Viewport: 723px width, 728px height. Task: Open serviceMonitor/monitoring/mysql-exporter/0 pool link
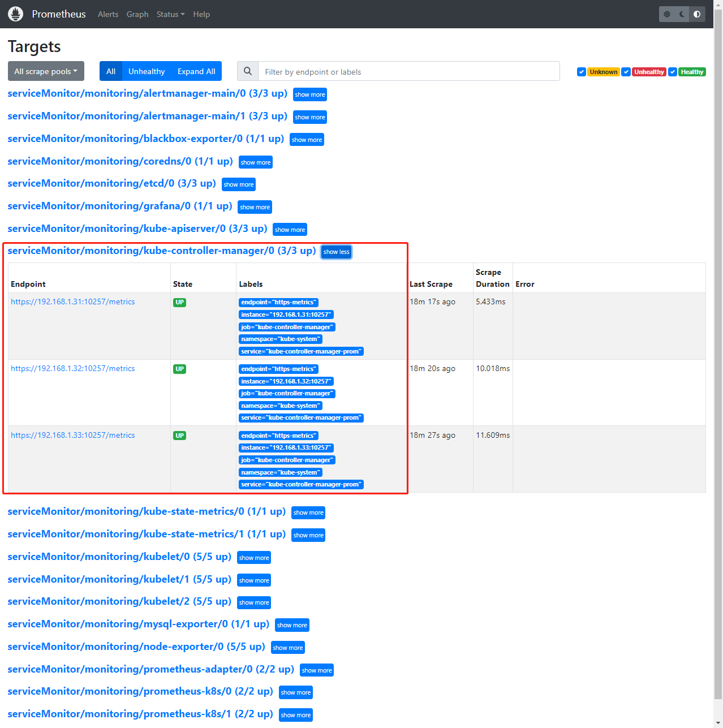click(139, 624)
